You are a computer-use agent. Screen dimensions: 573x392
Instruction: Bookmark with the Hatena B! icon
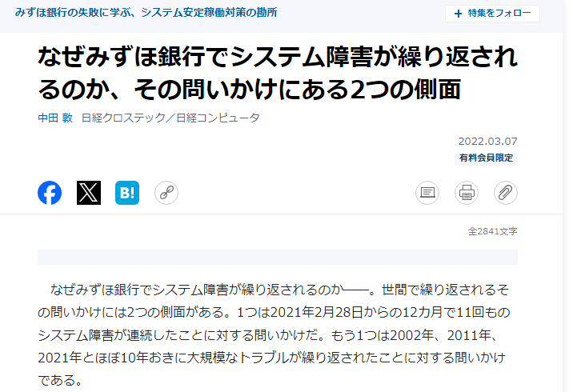tap(127, 193)
